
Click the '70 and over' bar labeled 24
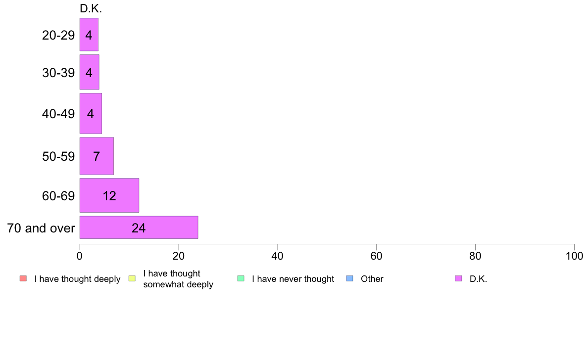139,227
